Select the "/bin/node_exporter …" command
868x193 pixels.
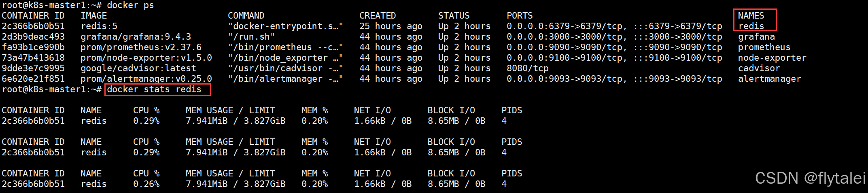pyautogui.click(x=286, y=58)
